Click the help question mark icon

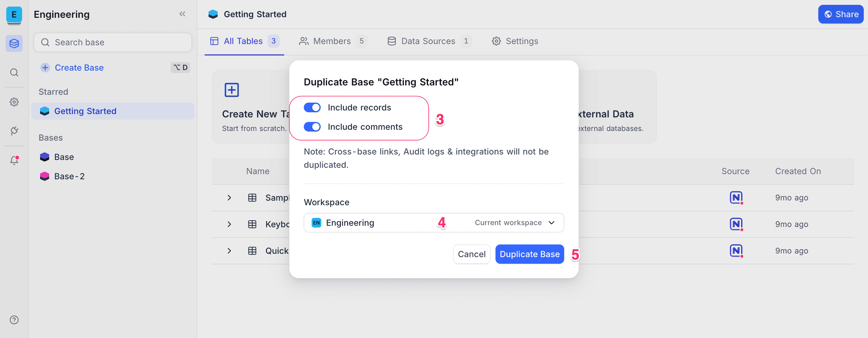coord(14,320)
